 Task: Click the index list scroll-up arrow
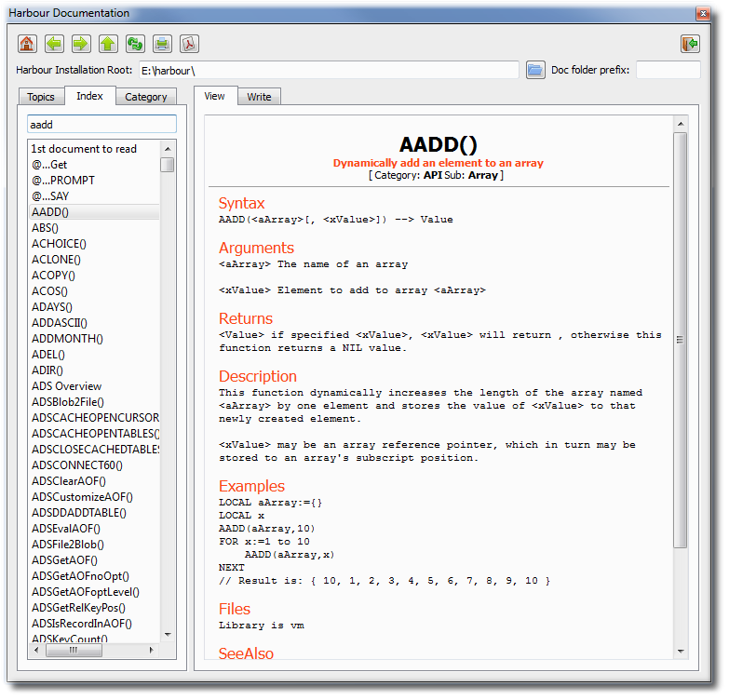point(168,149)
